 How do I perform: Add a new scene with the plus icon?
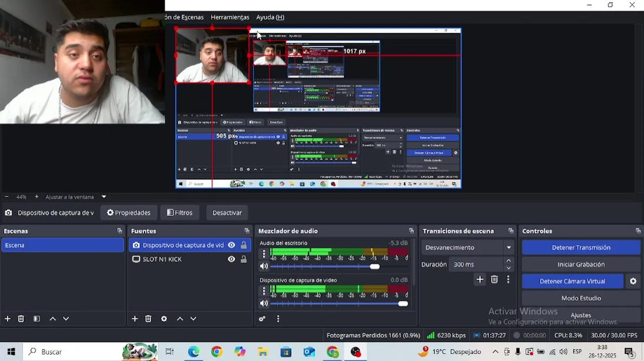pos(8,319)
